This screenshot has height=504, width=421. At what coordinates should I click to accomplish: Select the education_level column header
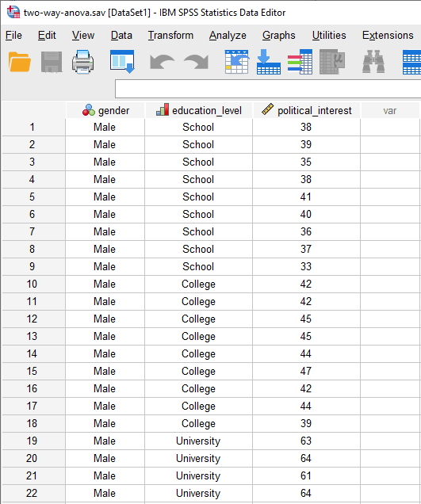tap(199, 111)
